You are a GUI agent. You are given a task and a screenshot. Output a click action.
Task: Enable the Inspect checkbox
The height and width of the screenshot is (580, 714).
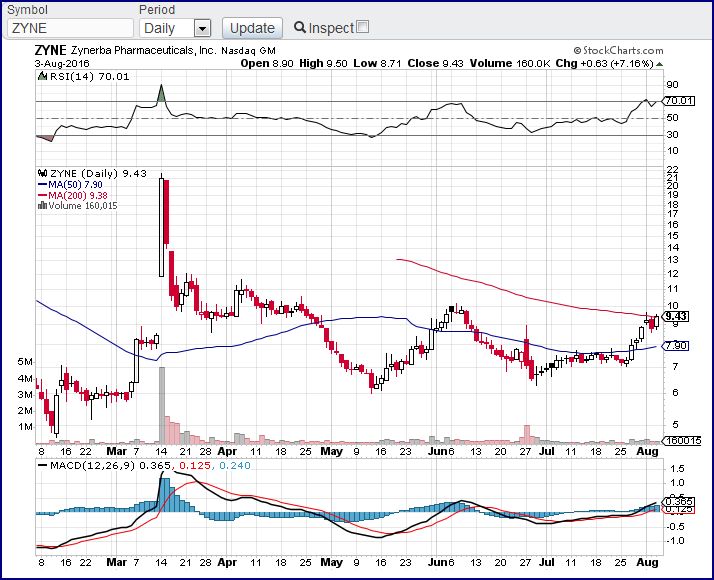point(362,27)
